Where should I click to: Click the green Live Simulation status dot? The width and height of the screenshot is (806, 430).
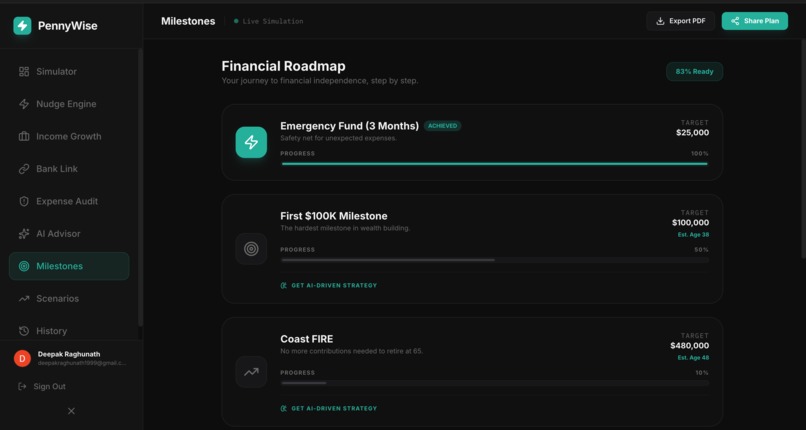236,21
